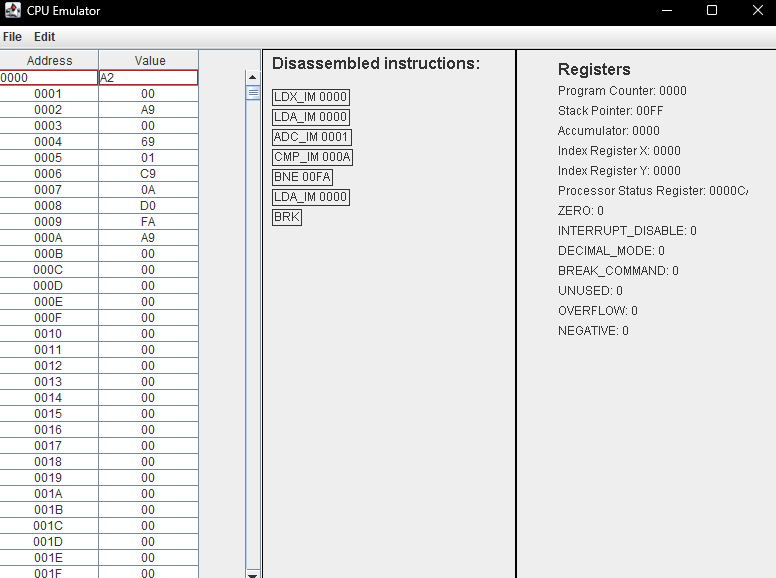The image size is (776, 578).
Task: Click value cell C9 at address 0006
Action: (x=148, y=174)
